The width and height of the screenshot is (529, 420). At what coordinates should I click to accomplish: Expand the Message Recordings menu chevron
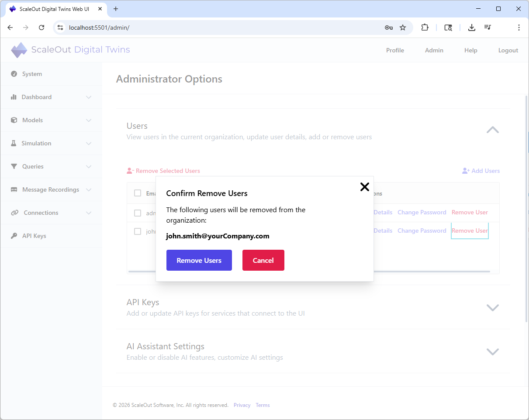89,189
